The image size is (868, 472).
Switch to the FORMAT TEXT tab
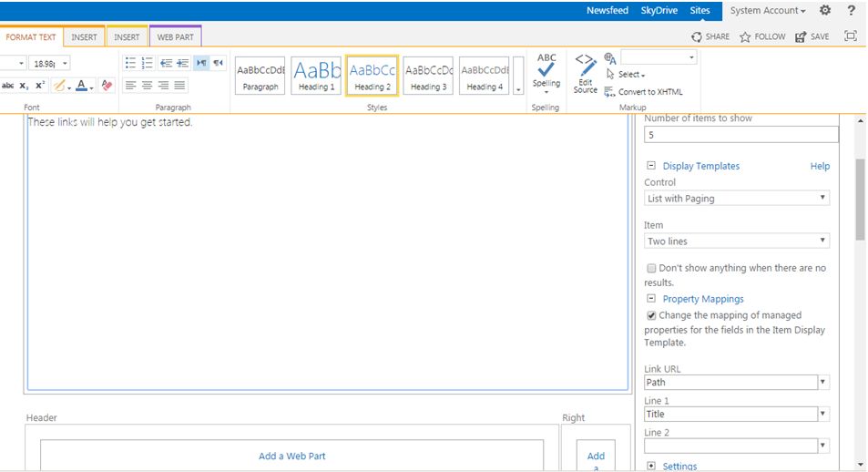31,37
